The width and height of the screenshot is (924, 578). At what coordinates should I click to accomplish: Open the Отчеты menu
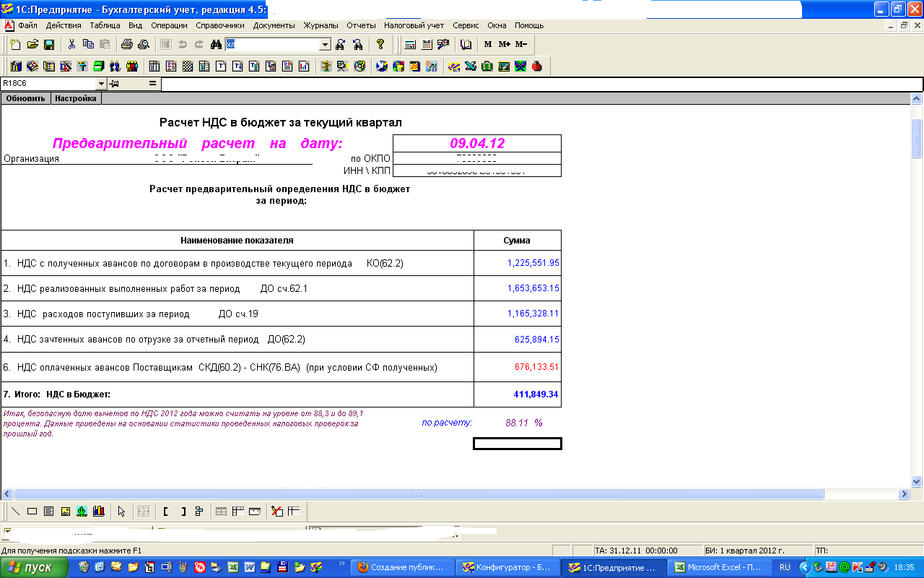pyautogui.click(x=361, y=25)
